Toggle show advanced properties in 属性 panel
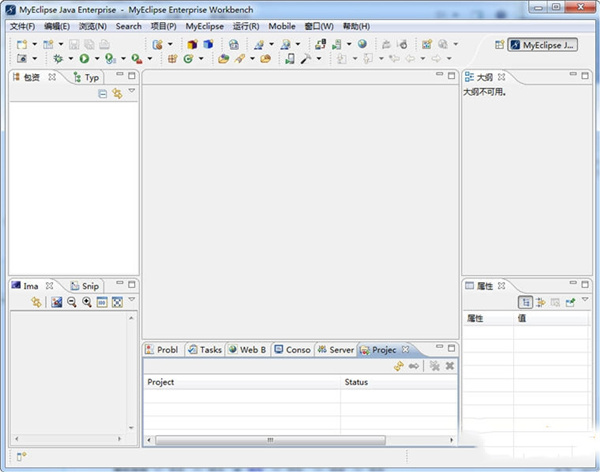600x472 pixels. click(x=540, y=302)
